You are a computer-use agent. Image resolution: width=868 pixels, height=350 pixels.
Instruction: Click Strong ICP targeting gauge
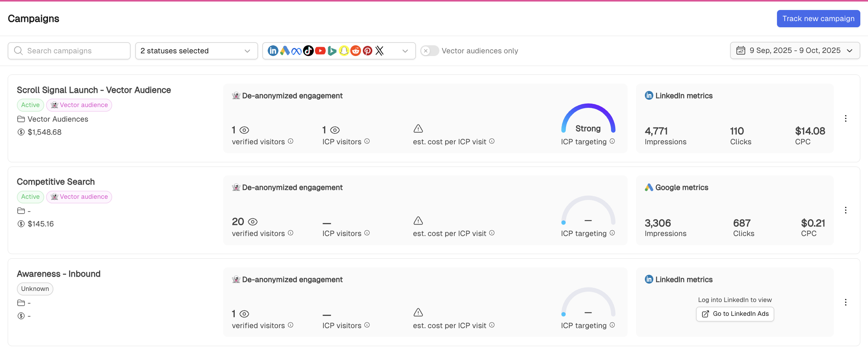(588, 118)
